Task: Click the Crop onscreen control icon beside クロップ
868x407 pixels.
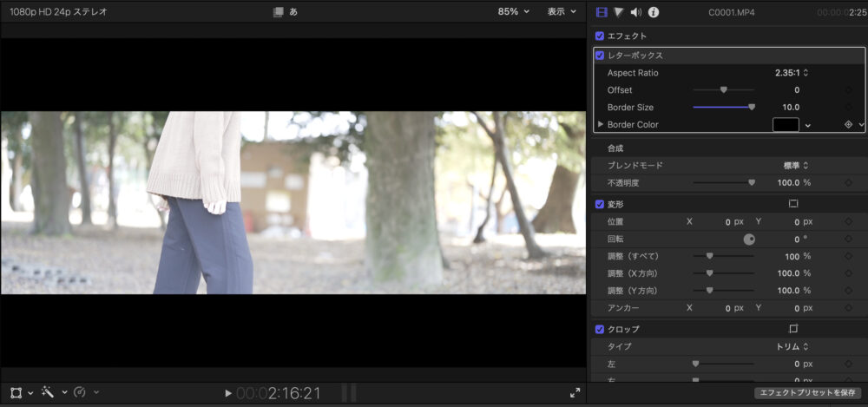Action: click(x=792, y=329)
